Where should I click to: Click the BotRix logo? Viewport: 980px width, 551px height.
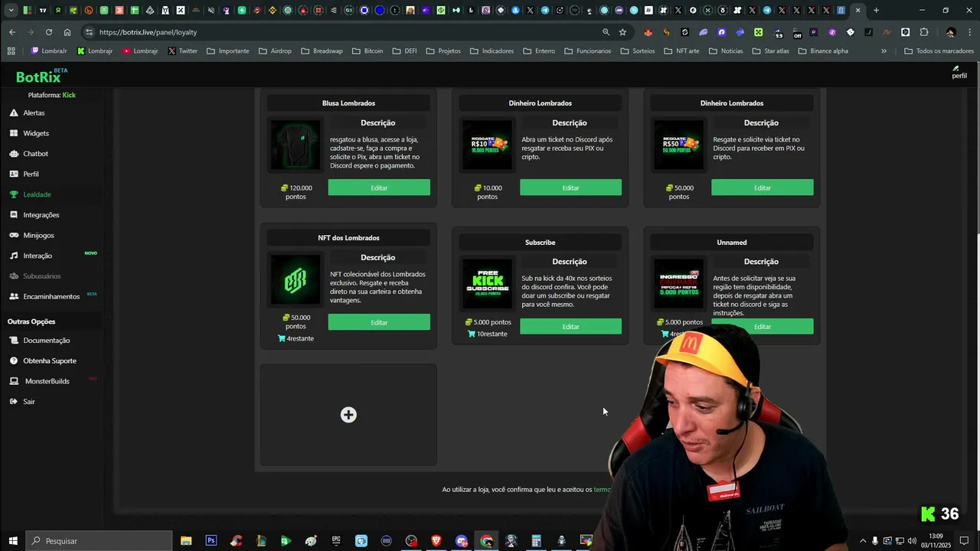coord(41,77)
